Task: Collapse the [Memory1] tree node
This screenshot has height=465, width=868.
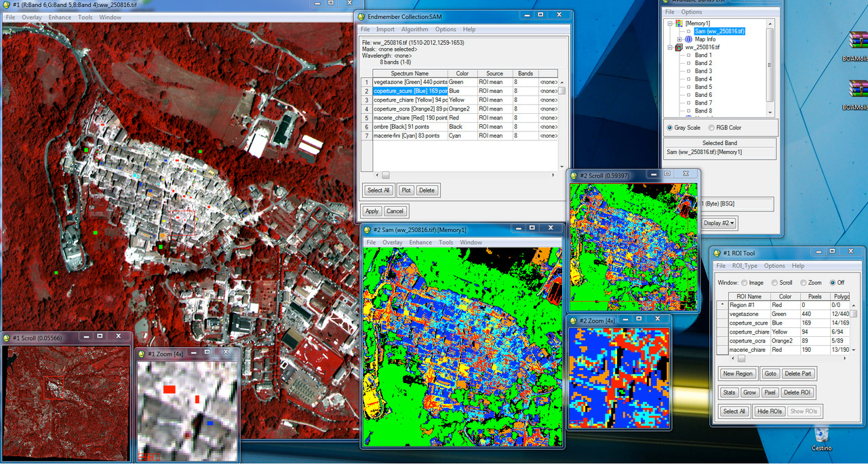Action: [x=669, y=24]
